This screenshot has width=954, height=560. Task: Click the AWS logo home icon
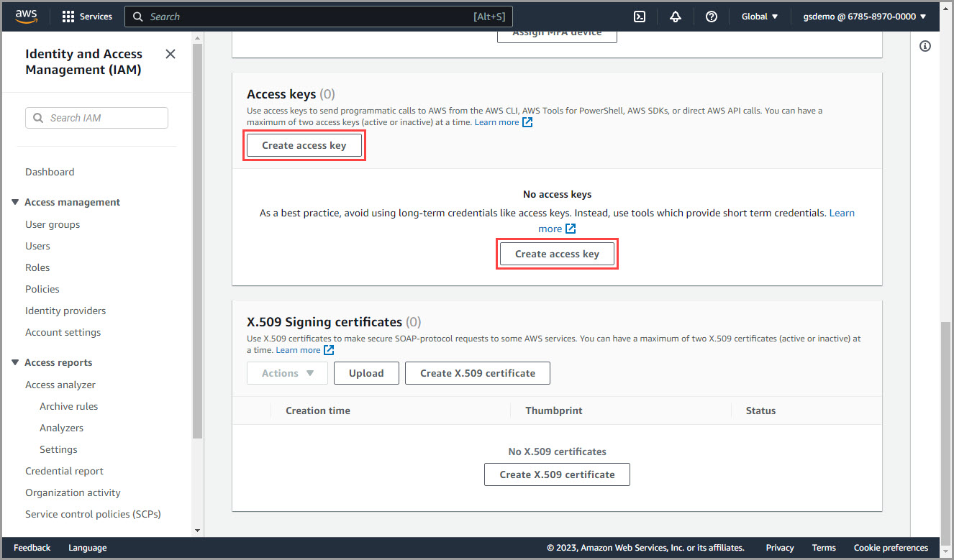click(26, 16)
